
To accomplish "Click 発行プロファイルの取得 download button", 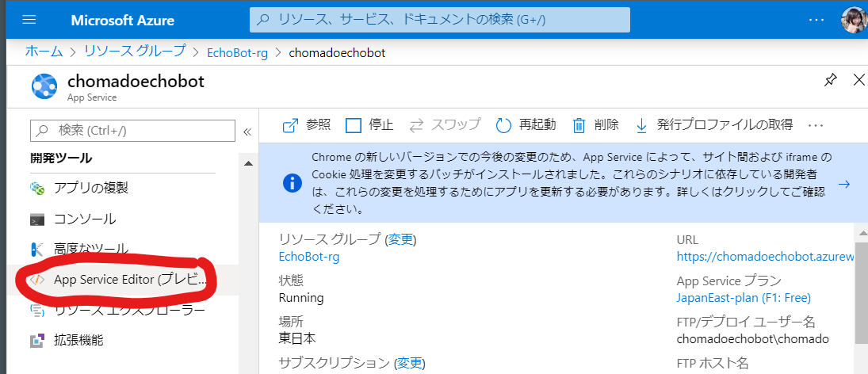I will click(x=713, y=125).
